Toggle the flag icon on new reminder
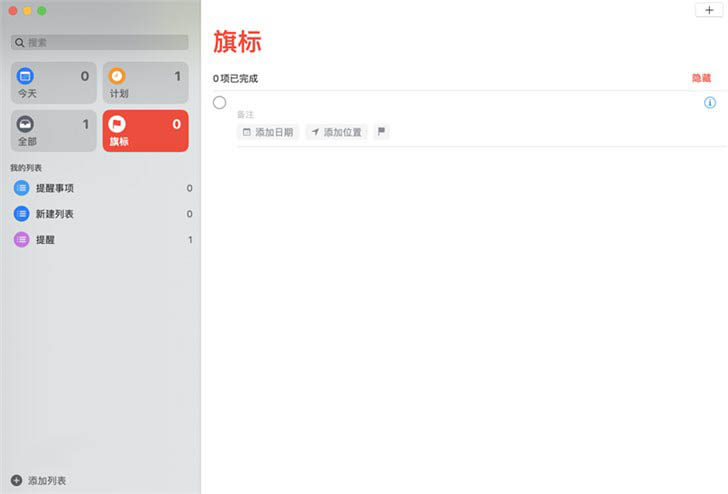Image resolution: width=728 pixels, height=494 pixels. (381, 132)
